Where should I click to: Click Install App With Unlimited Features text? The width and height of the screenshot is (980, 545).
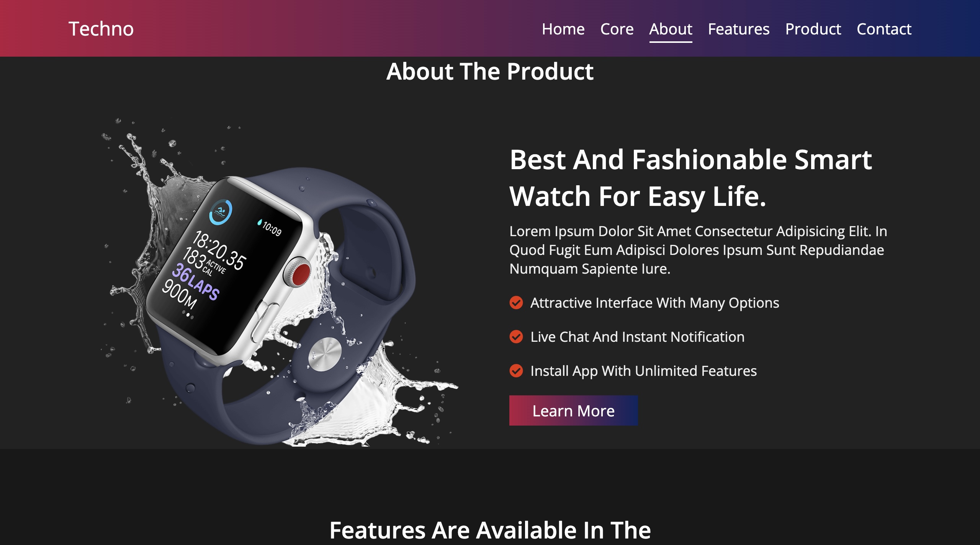pos(643,371)
